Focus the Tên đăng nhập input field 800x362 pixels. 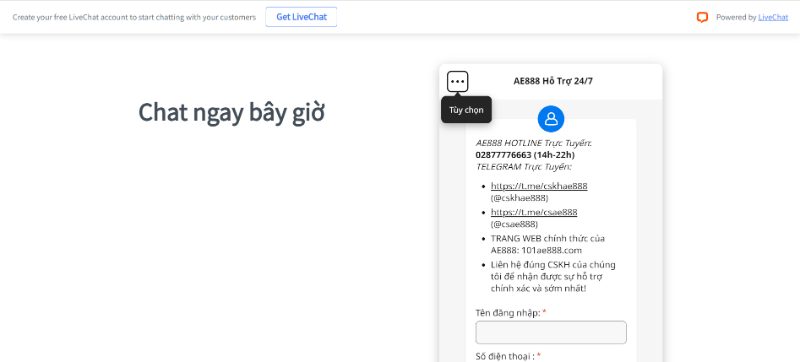[x=551, y=332]
